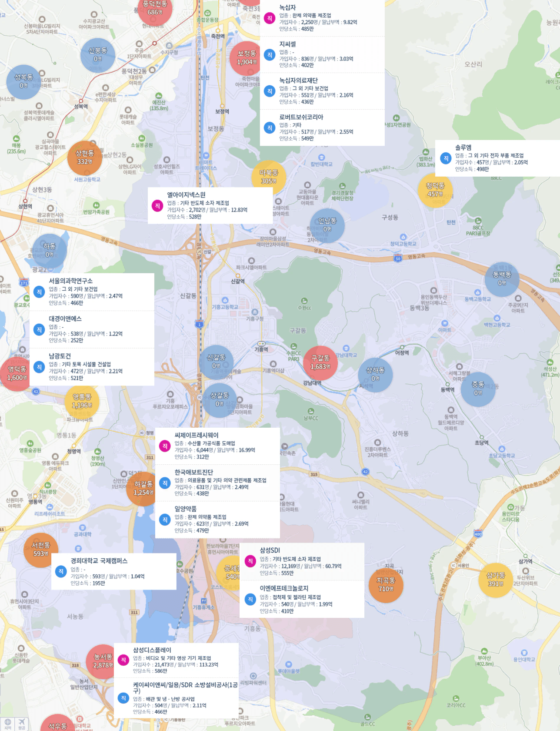Click the 직 icon beside 케이씨이앤씨 card
This screenshot has width=560, height=731.
[x=123, y=698]
